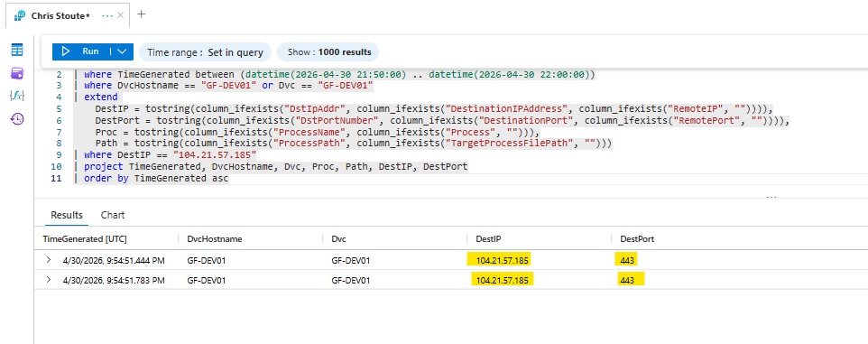This screenshot has width=868, height=344.
Task: Click the 4/30/2026, 9:54:51.783 PM timestamp
Action: (114, 280)
